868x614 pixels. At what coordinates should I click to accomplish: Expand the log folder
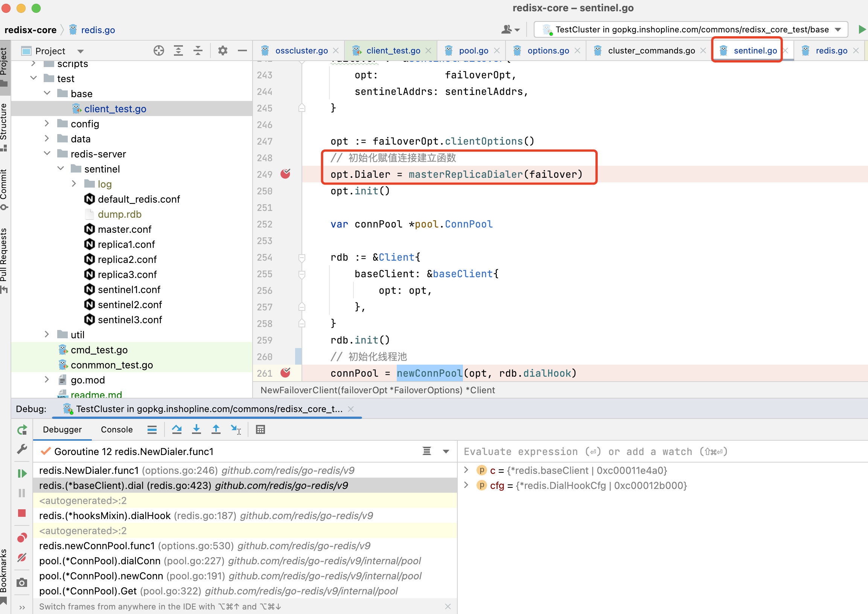(74, 184)
